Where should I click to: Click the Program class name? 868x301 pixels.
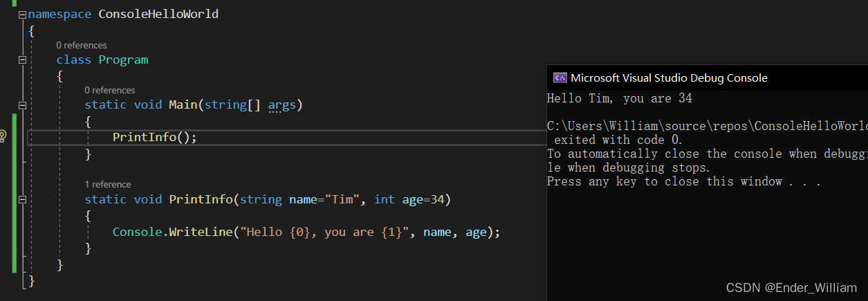pos(123,60)
